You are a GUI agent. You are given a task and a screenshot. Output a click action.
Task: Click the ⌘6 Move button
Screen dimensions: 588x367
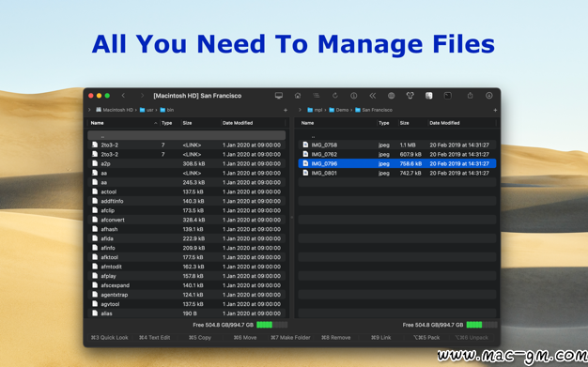(245, 337)
